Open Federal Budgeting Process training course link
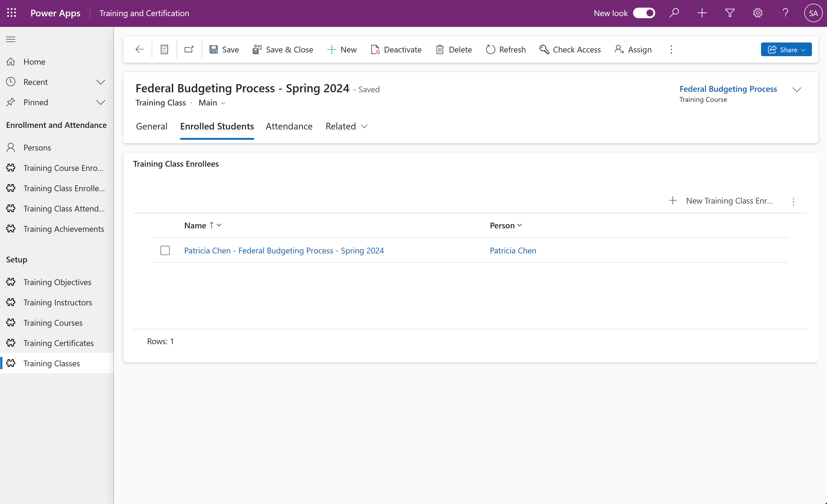Screen dimensions: 827x504 (728, 89)
